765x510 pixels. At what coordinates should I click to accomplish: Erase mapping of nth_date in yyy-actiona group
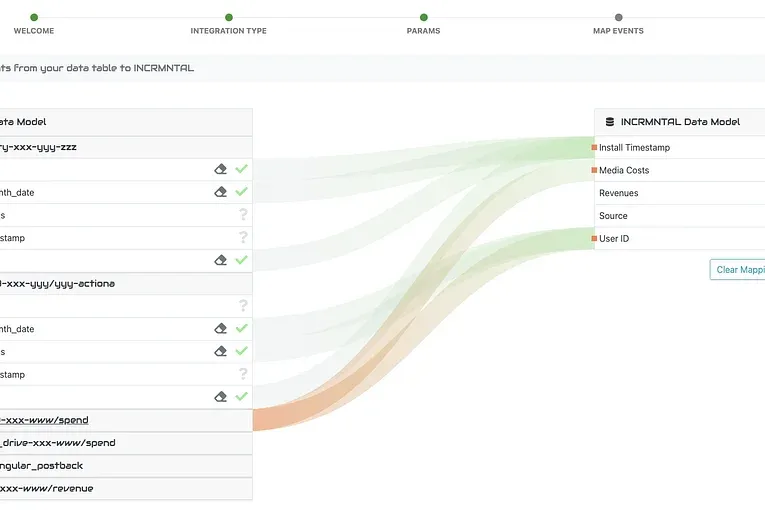(221, 328)
